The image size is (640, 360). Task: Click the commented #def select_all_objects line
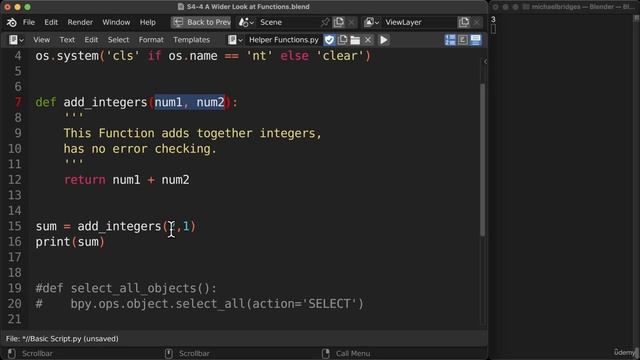pos(126,289)
